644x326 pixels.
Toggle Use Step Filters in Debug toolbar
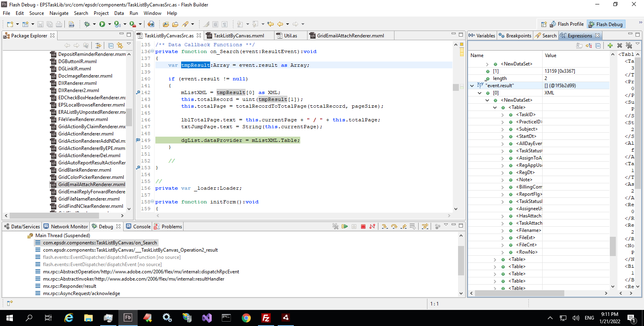click(x=425, y=227)
